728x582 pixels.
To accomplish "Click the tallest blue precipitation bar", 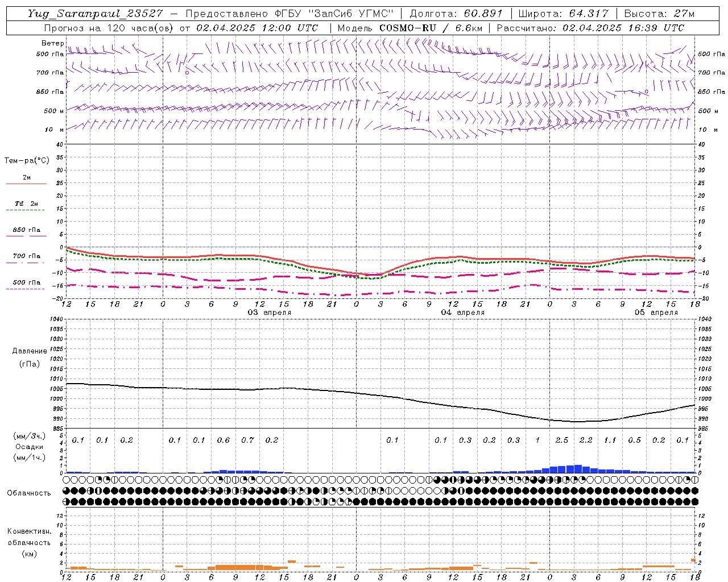I will coord(578,469).
